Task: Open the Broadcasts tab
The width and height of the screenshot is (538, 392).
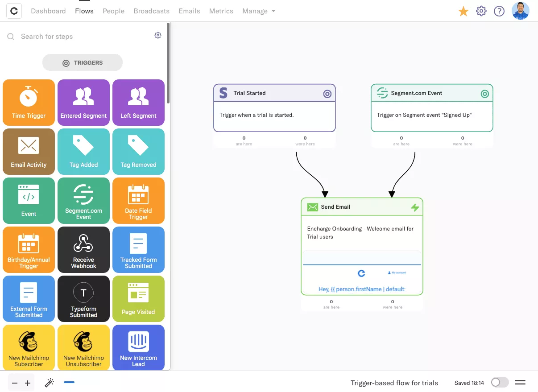Action: point(152,11)
